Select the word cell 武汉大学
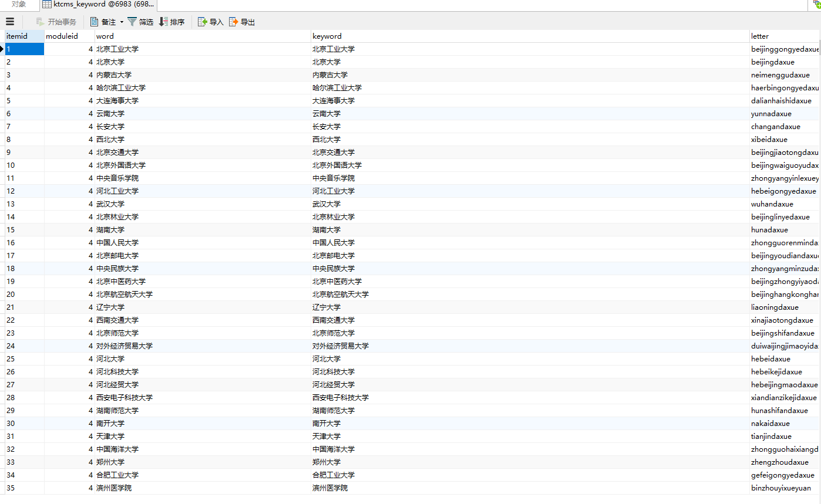This screenshot has width=821, height=504. coord(203,204)
